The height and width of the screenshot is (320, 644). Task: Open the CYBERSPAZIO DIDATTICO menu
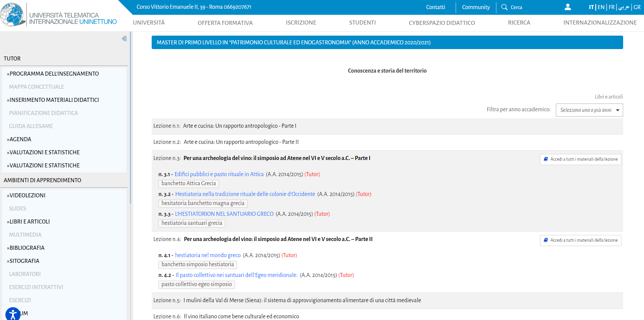pyautogui.click(x=442, y=23)
